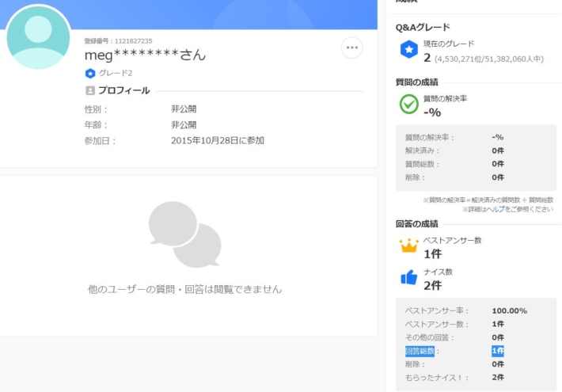
Task: Click the blue grade badge next to グレード2
Action: (90, 73)
